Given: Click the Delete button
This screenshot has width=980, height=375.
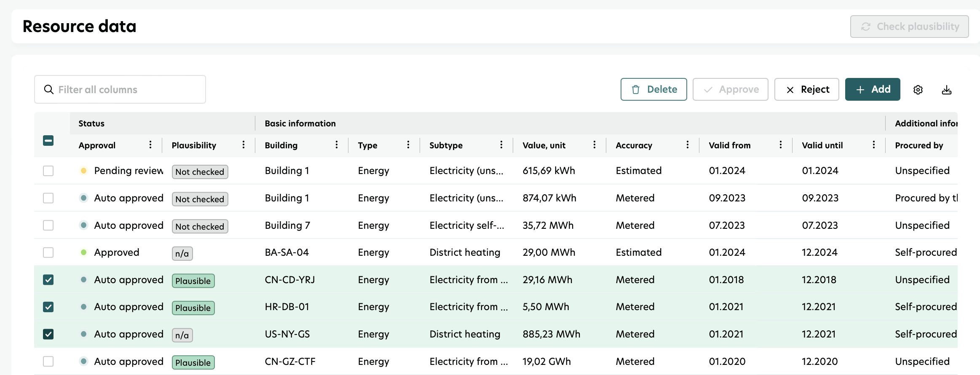Looking at the screenshot, I should coord(653,89).
